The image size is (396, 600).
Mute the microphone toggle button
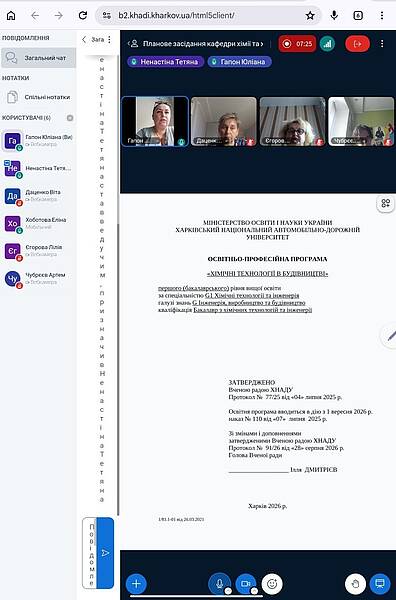click(x=220, y=584)
